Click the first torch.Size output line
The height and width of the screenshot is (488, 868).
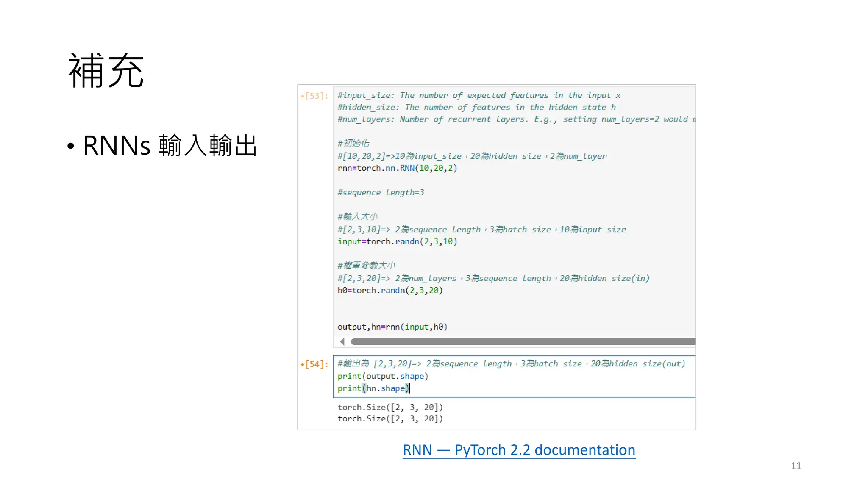390,407
